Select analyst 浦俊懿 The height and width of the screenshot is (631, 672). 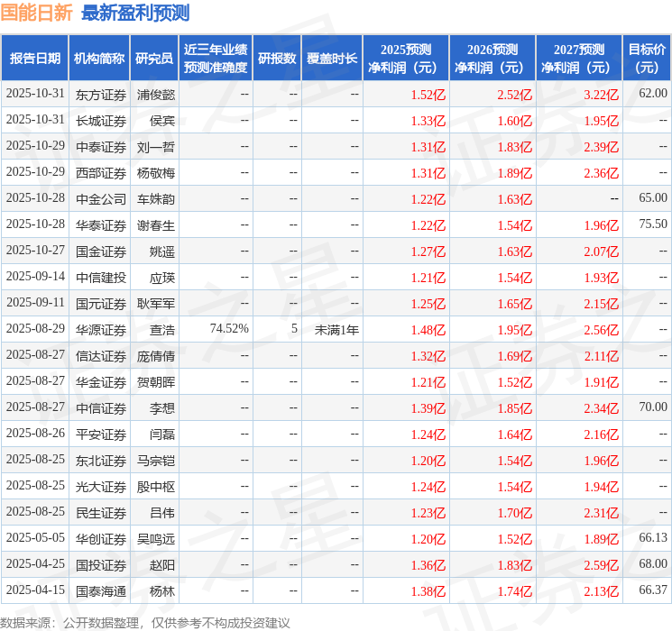[156, 95]
